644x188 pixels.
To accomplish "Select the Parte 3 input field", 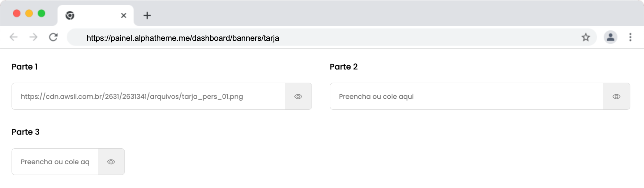I will [55, 162].
